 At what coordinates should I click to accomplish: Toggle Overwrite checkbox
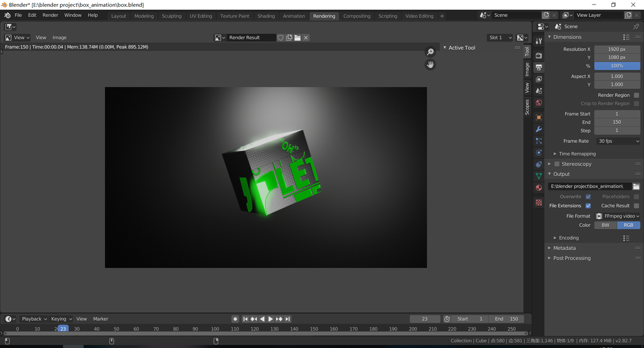click(588, 197)
